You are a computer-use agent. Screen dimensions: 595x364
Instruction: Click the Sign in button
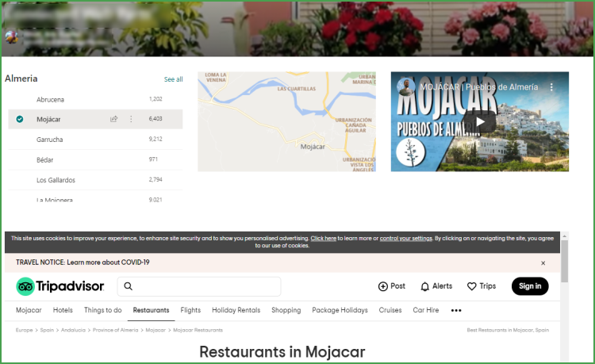[x=530, y=286]
